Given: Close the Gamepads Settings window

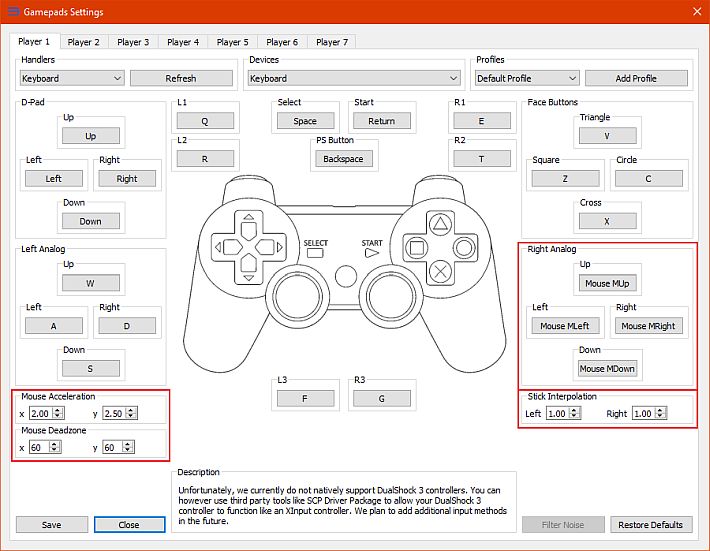Looking at the screenshot, I should [x=697, y=12].
